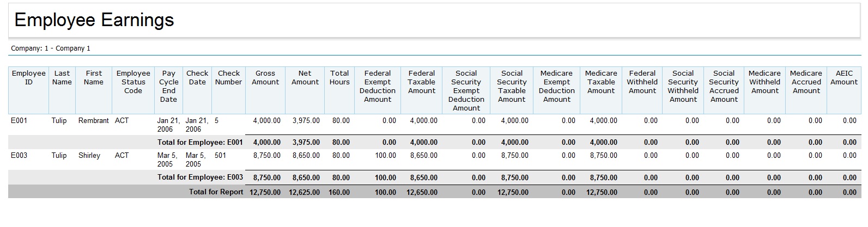
Task: Click the Medicare Taxable Amount column header
Action: (x=601, y=82)
